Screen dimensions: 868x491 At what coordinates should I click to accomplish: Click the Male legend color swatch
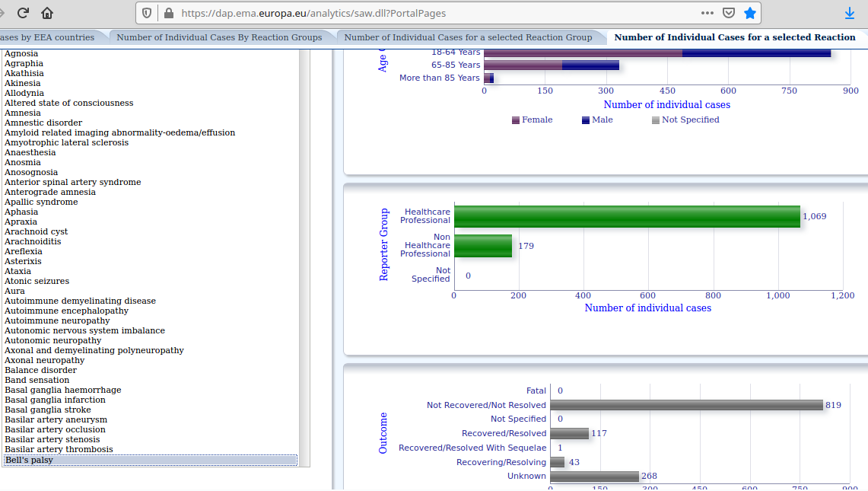[585, 120]
